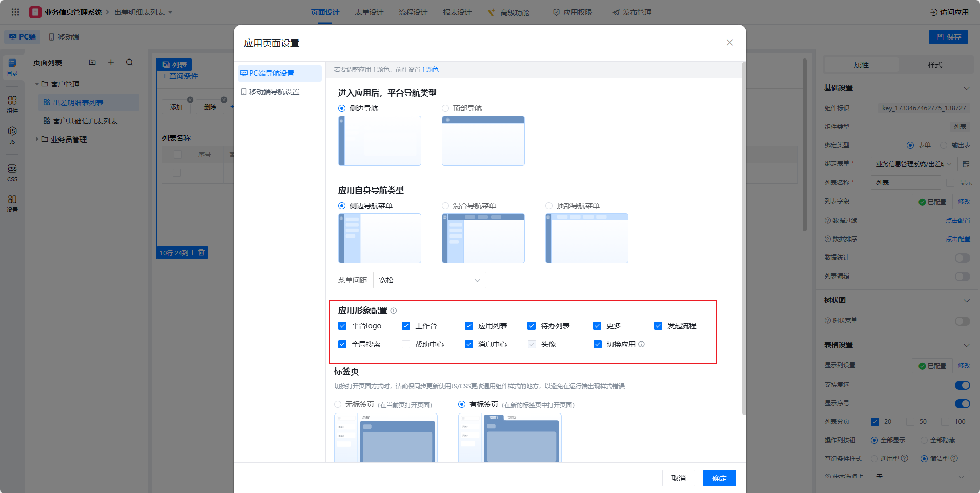Open the apps grid launcher icon
The image size is (980, 493).
pyautogui.click(x=15, y=12)
